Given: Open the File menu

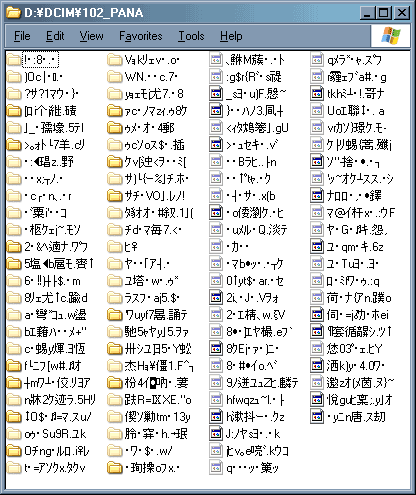Looking at the screenshot, I should click(22, 36).
